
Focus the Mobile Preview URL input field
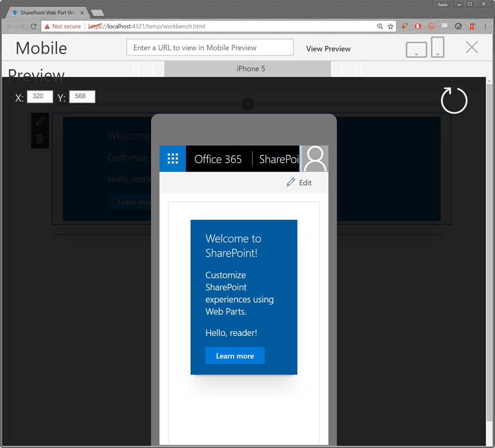pos(210,47)
